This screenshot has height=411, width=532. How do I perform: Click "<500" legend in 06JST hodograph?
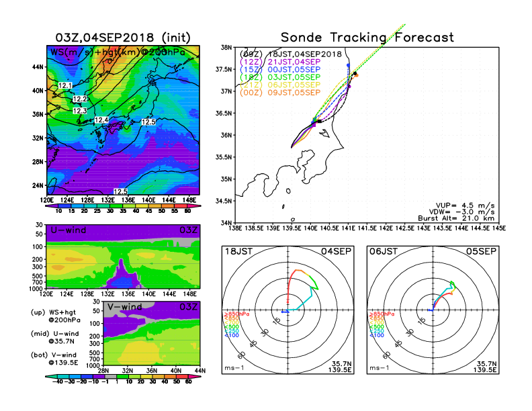pos(377,327)
